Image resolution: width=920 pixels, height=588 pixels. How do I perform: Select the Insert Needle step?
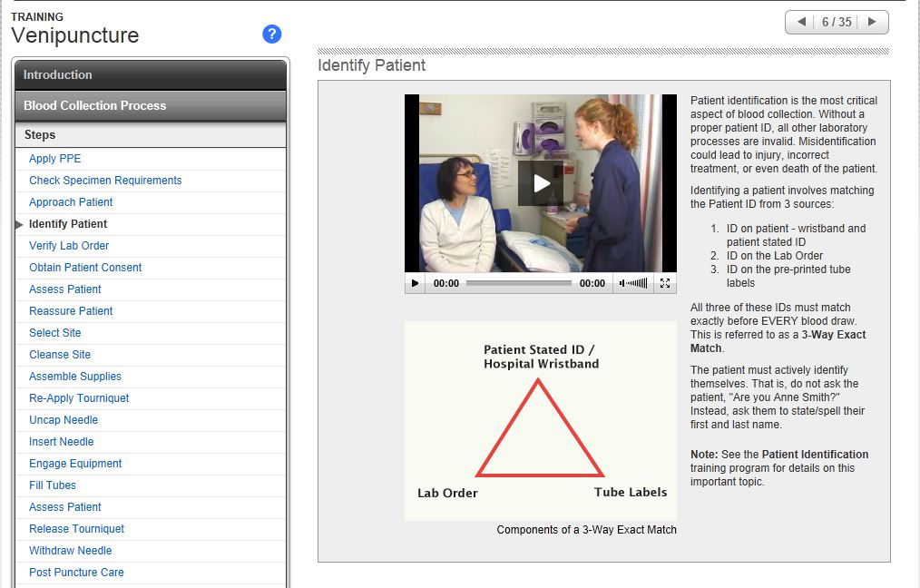(62, 442)
